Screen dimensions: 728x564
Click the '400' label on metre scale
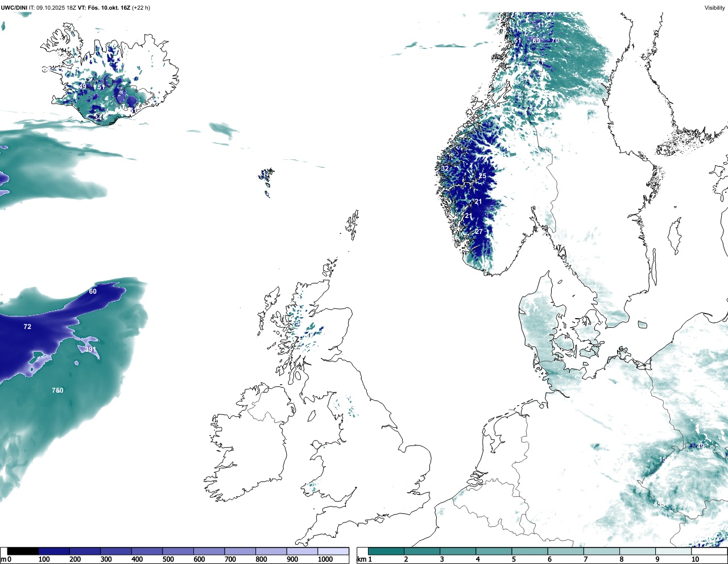[137, 559]
